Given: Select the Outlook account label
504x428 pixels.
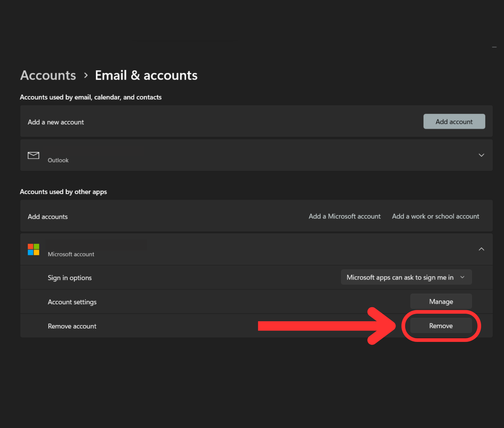Looking at the screenshot, I should tap(58, 160).
